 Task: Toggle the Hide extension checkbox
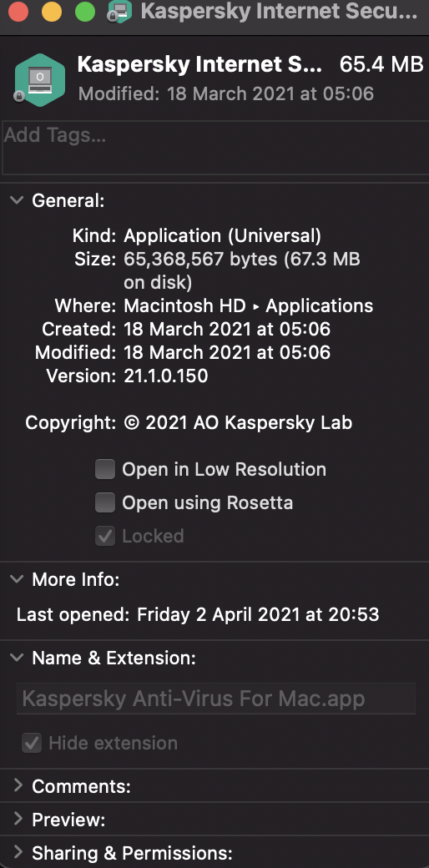(x=32, y=743)
